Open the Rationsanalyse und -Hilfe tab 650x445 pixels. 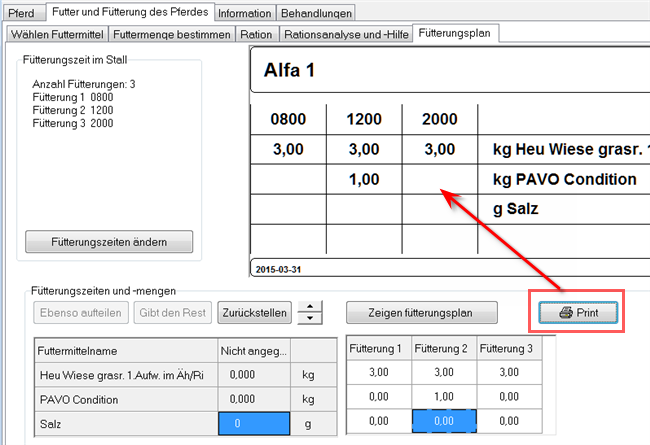(346, 34)
